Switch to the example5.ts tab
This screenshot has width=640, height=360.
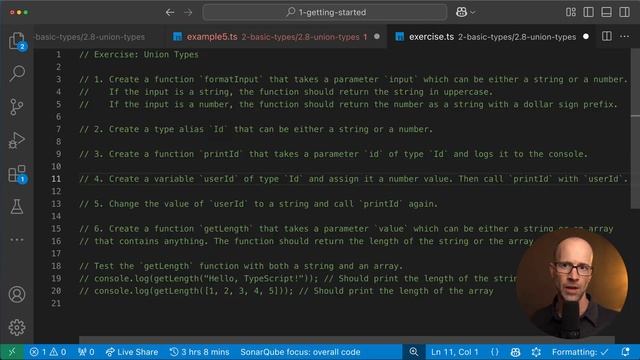click(x=276, y=37)
